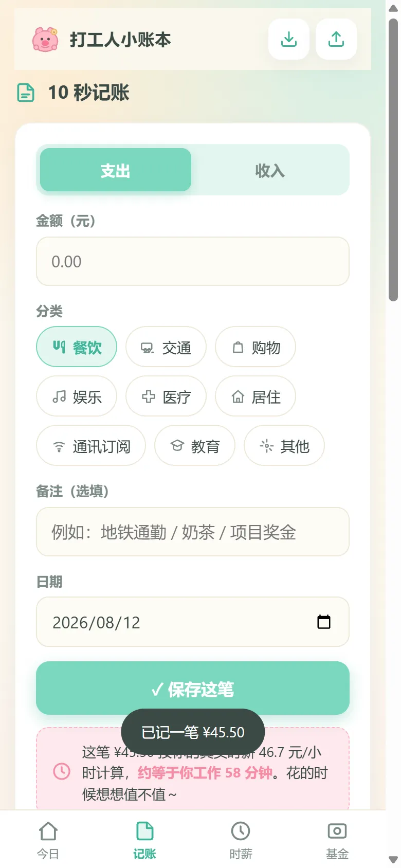Switch to the 收入 toggle
Viewport: 401px width, 868px height.
point(270,170)
